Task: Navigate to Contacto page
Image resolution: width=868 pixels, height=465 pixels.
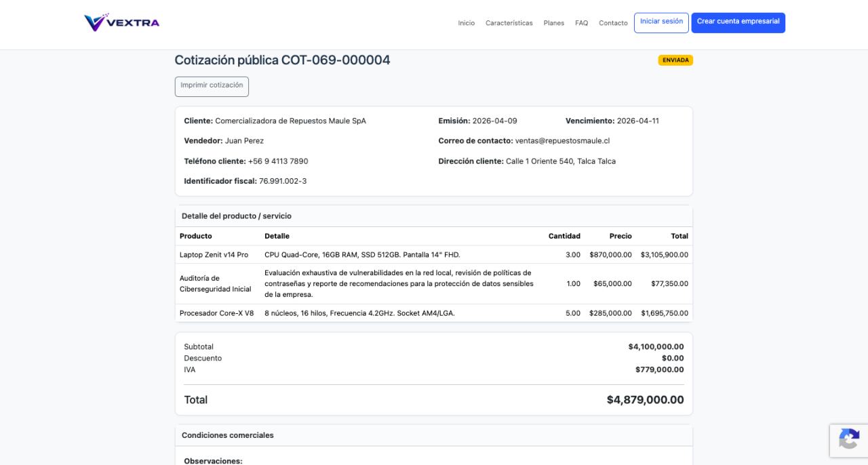Action: (613, 23)
